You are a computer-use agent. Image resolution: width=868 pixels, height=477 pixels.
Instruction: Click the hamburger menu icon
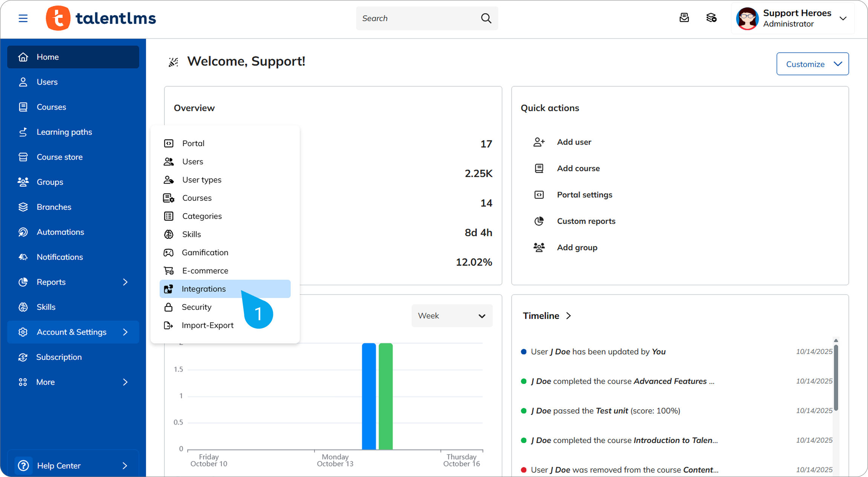(23, 18)
